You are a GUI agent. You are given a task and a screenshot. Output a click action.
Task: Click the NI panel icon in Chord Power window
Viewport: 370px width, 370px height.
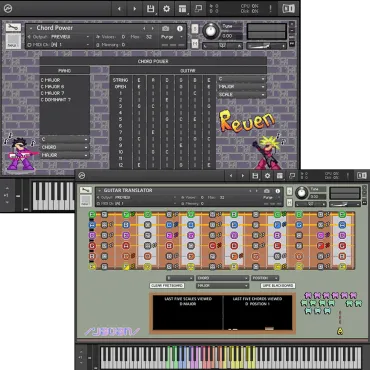(288, 9)
